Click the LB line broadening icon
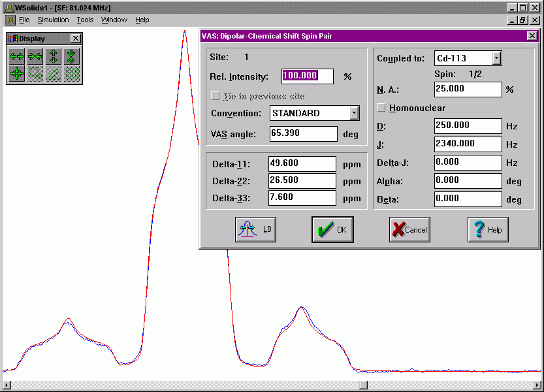Viewport: 544px width, 392px height. [x=255, y=229]
